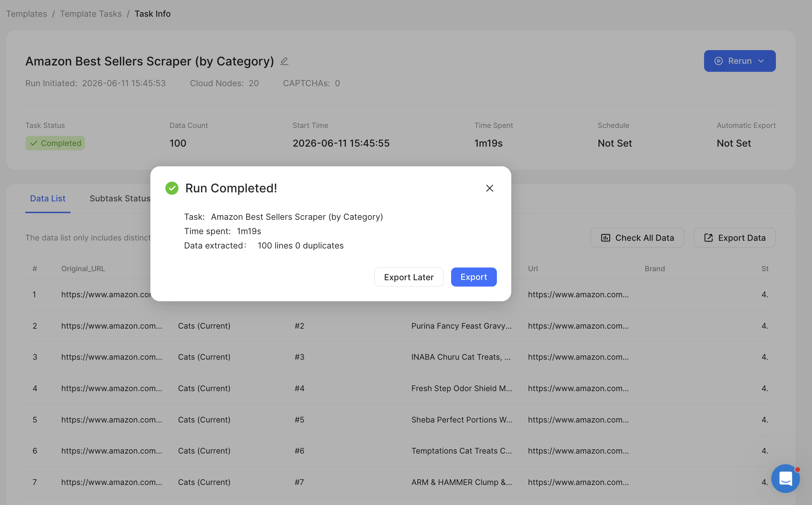Click Automatic Export Not Set value
This screenshot has width=812, height=505.
734,143
